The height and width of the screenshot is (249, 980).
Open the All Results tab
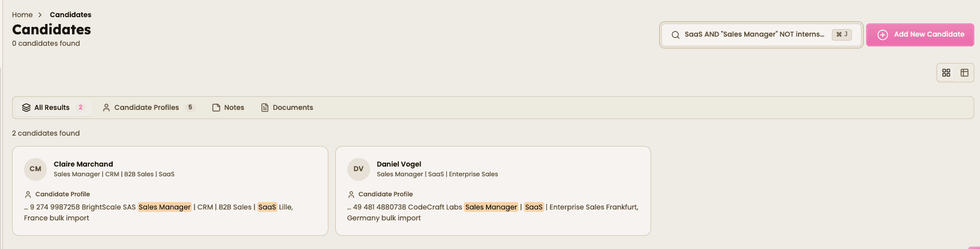coord(52,108)
